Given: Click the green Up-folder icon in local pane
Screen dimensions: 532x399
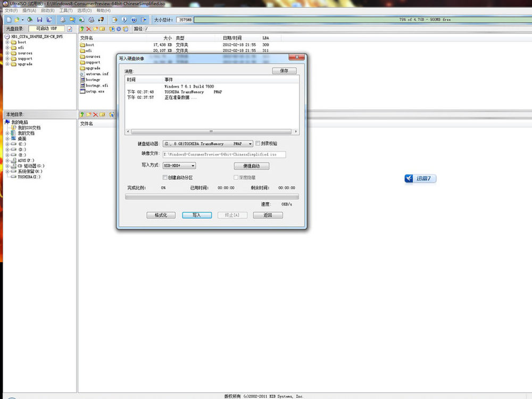Looking at the screenshot, I should pos(82,115).
